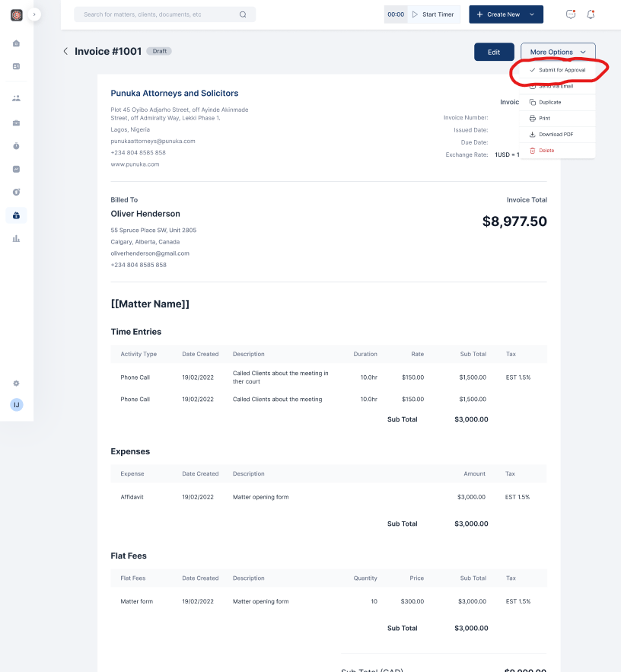
Task: Select Delete in the options menu
Action: (x=546, y=151)
